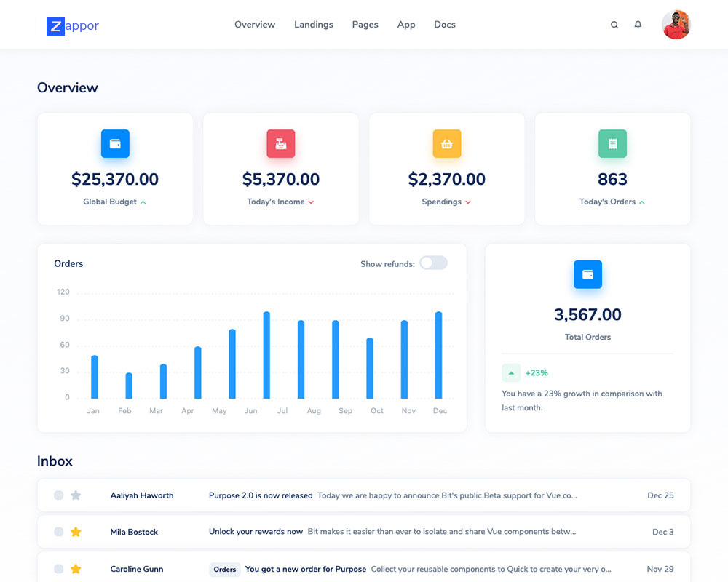This screenshot has width=728, height=582.
Task: Select the Caroline Gunn message checkbox
Action: point(58,569)
